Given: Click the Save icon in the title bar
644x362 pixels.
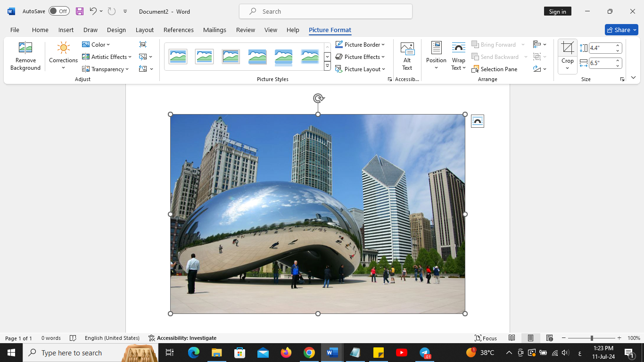Looking at the screenshot, I should 80,11.
